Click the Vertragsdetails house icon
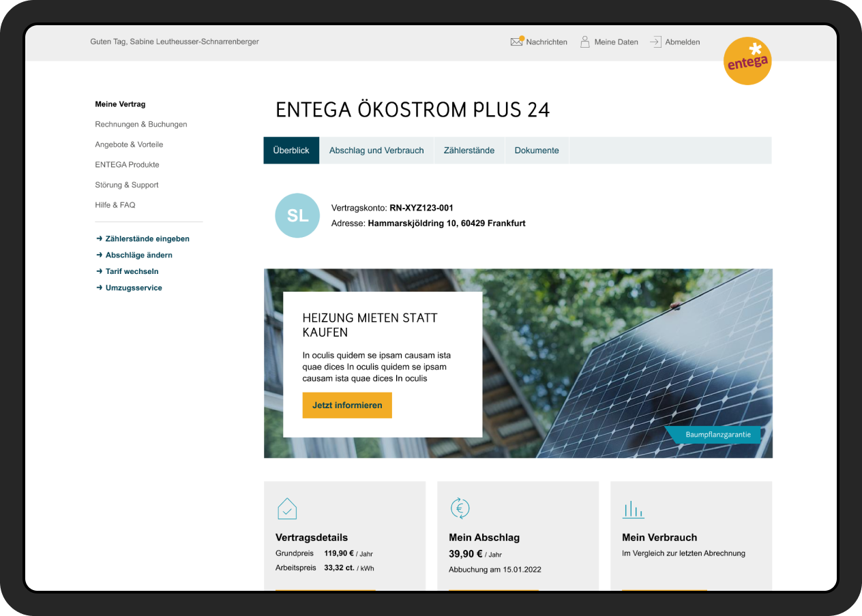 pyautogui.click(x=286, y=508)
